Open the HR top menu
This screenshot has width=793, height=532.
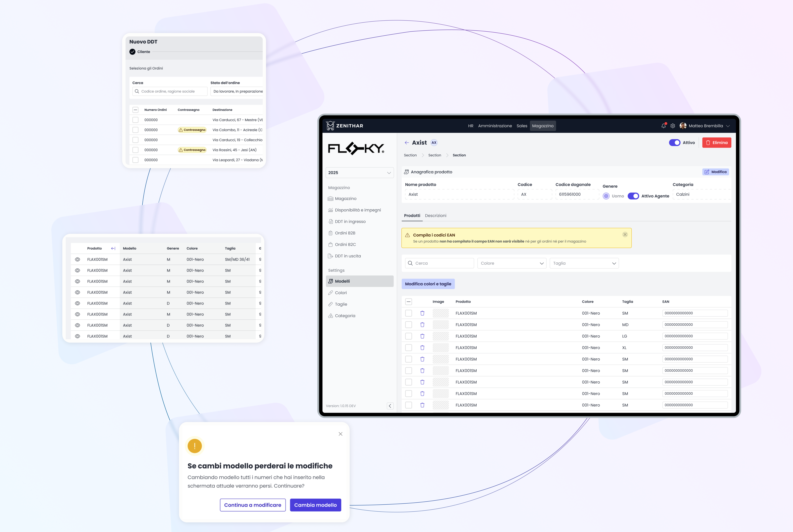(x=471, y=126)
